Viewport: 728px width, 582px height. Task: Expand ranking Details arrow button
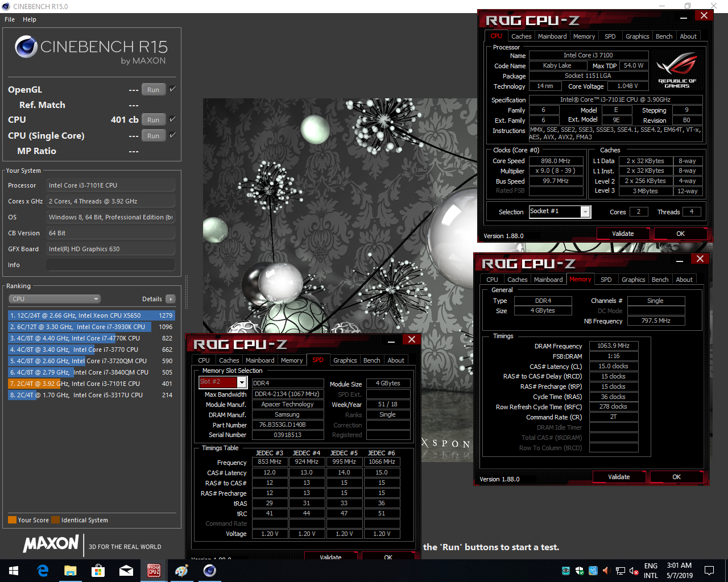point(171,299)
